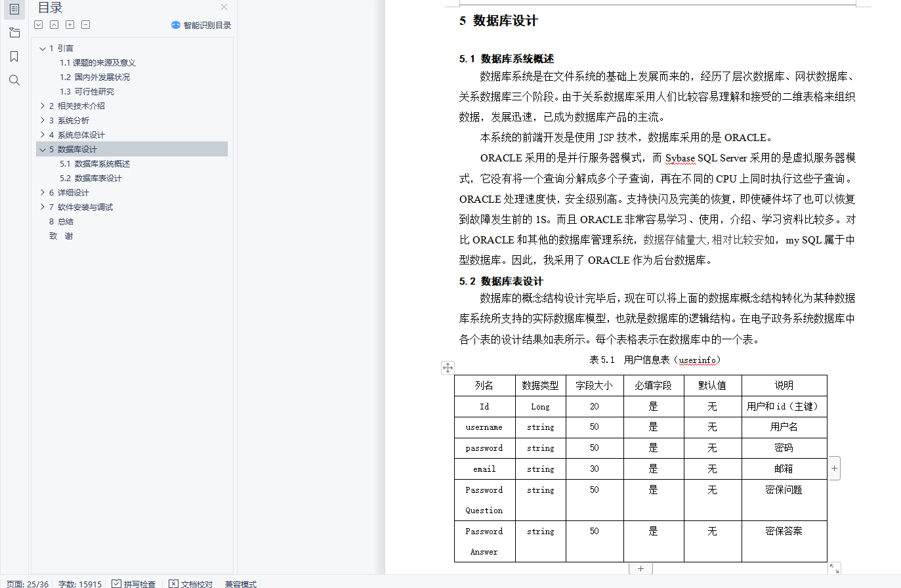The height and width of the screenshot is (588, 901).
Task: Click the 字段大小 table header cell
Action: click(x=595, y=386)
